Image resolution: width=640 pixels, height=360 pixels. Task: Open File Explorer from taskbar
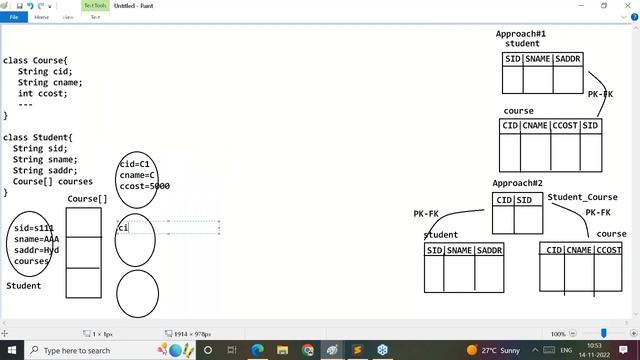coord(282,350)
